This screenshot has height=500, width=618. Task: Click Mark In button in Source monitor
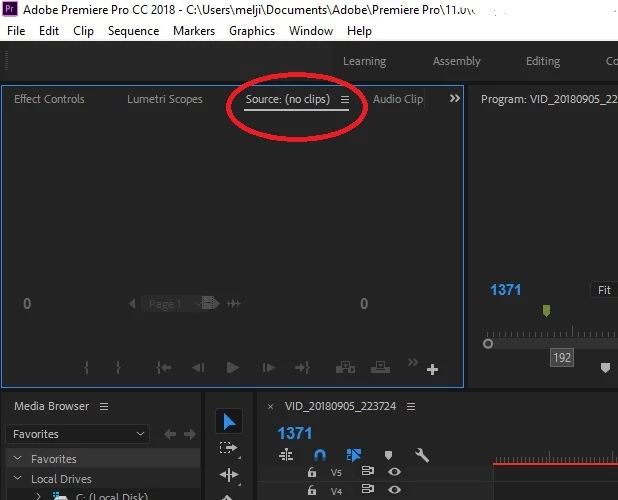(87, 368)
